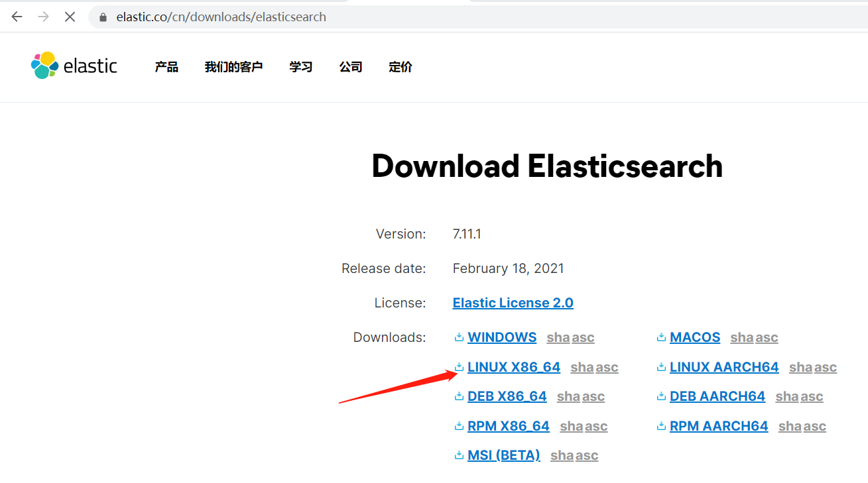Open the 定价 page
The height and width of the screenshot is (483, 868).
(401, 67)
